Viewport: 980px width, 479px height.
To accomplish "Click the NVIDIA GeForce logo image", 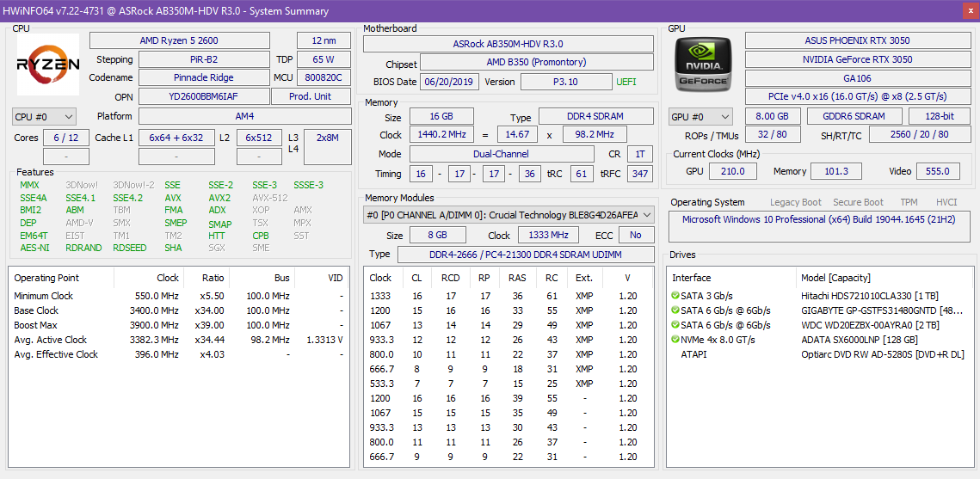I will coord(704,66).
